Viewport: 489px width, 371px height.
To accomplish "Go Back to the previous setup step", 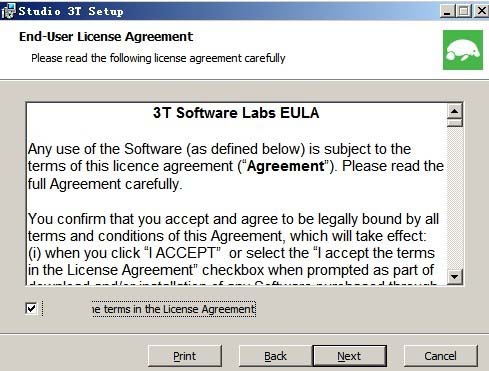I will coord(275,356).
